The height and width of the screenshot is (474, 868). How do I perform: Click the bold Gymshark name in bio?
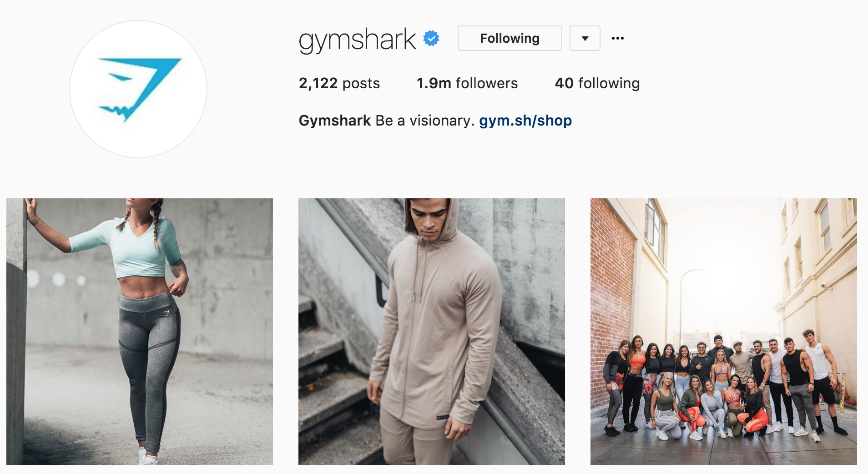pos(335,121)
